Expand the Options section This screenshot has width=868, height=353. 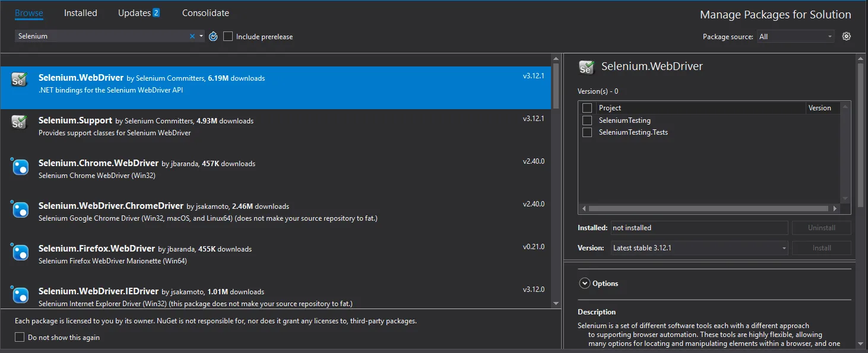(584, 284)
